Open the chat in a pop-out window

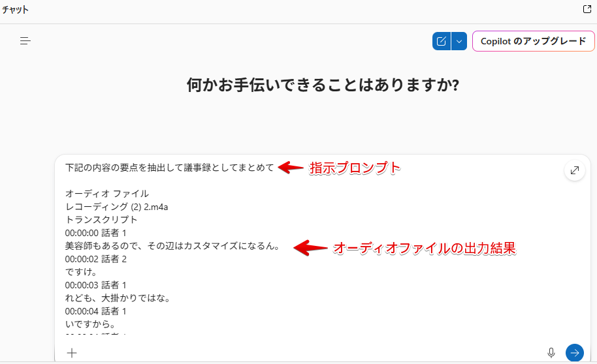pyautogui.click(x=587, y=10)
